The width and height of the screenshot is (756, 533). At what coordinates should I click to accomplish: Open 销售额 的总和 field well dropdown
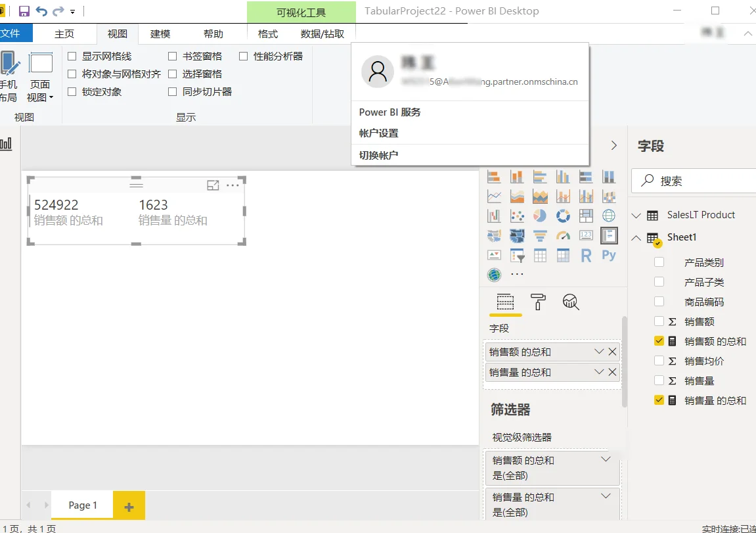tap(599, 352)
